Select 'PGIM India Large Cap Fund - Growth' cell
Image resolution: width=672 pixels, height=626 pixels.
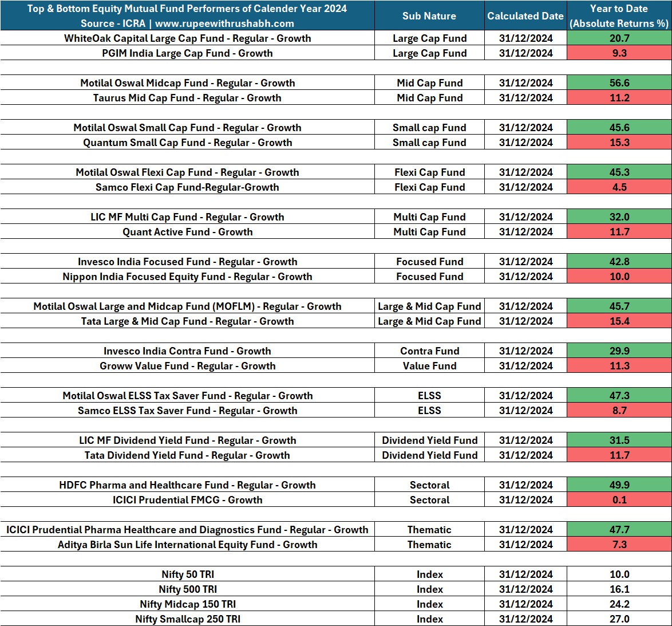(187, 53)
